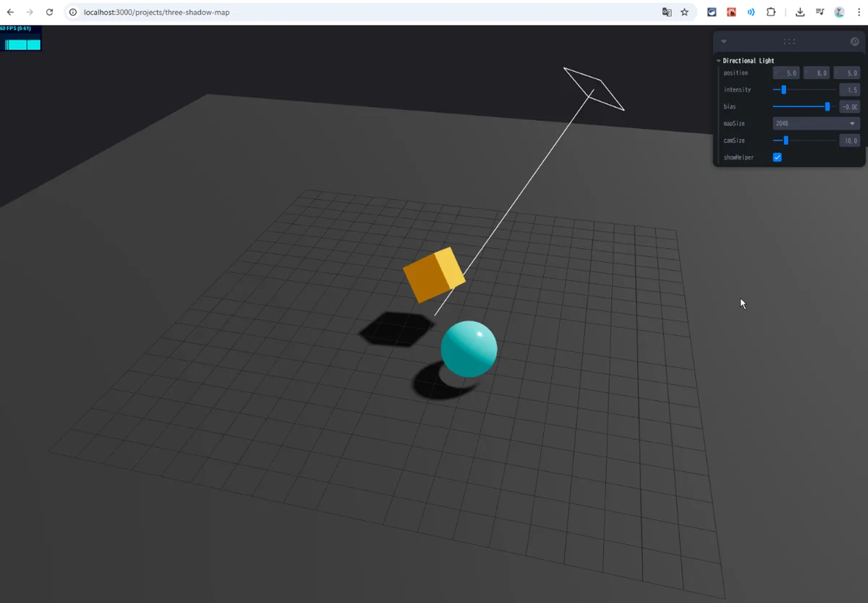Click the FPS stats panel to switch mode
The width and height of the screenshot is (868, 603).
tap(21, 39)
